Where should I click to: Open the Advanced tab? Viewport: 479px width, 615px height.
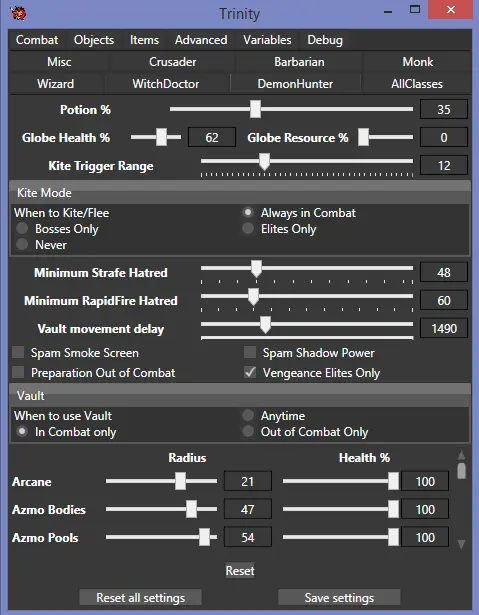coord(201,40)
